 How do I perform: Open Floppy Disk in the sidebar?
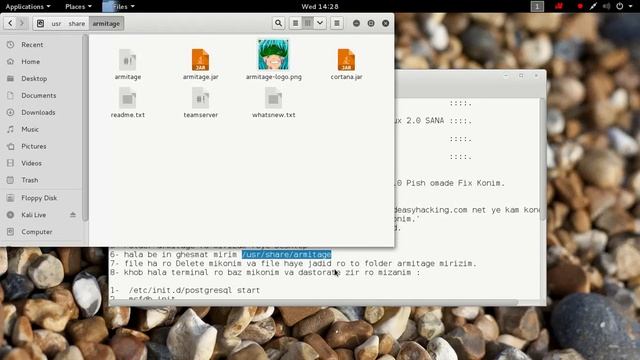click(x=42, y=198)
